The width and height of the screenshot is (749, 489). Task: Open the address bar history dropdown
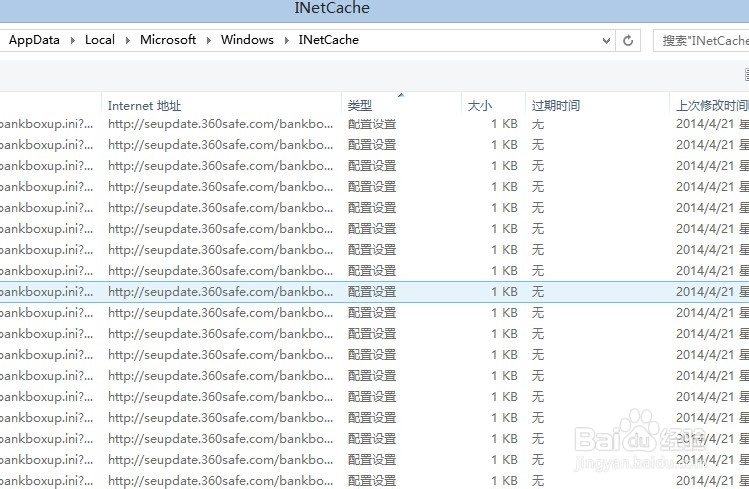click(x=606, y=41)
